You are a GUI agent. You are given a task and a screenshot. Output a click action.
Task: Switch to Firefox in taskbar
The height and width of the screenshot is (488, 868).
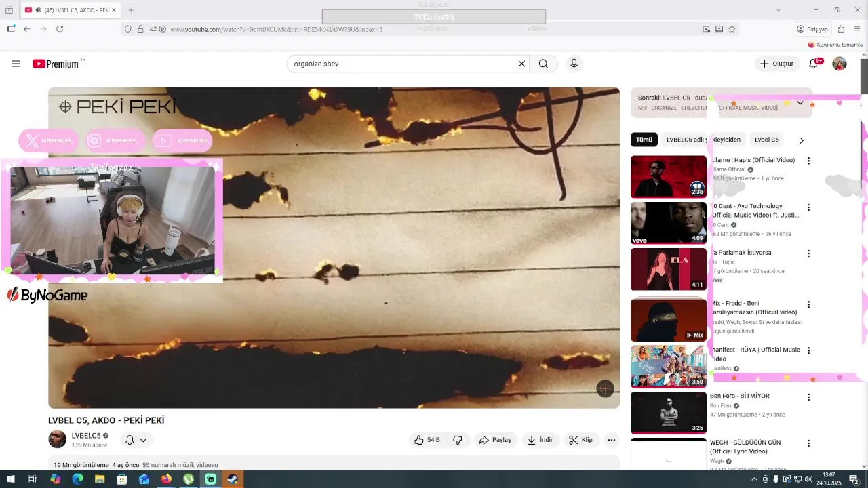[x=166, y=479]
